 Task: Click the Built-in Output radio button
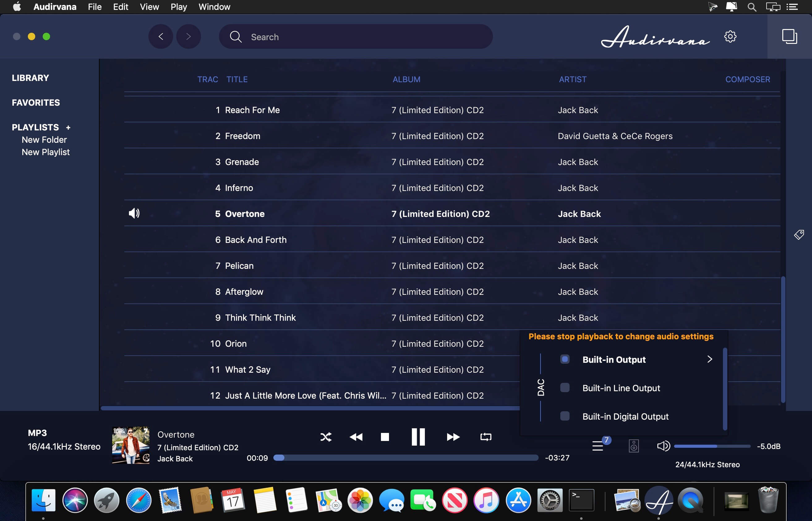coord(565,359)
